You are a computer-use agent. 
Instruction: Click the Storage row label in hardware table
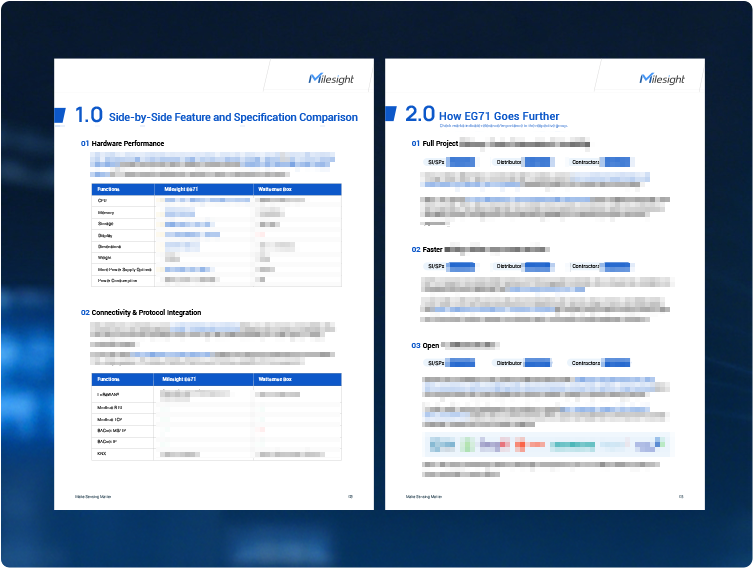coord(106,224)
